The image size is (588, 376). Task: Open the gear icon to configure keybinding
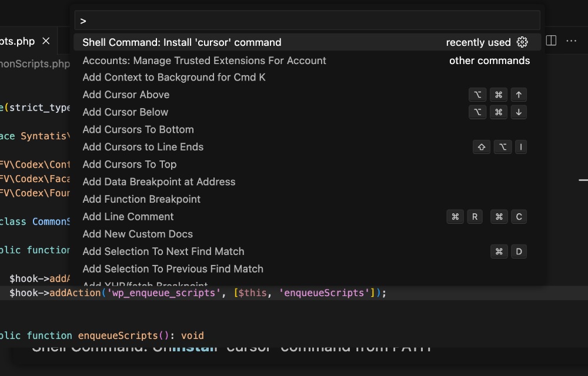pos(522,42)
